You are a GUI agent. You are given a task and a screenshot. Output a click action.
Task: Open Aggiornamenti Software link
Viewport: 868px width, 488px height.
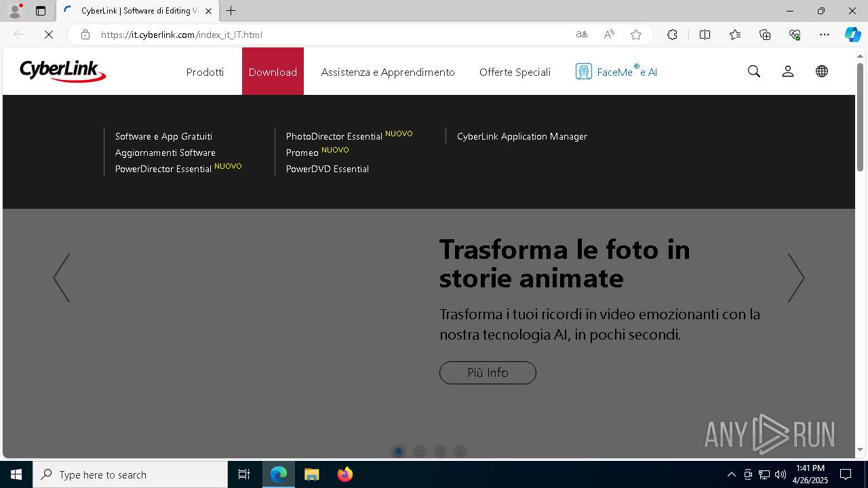[165, 152]
